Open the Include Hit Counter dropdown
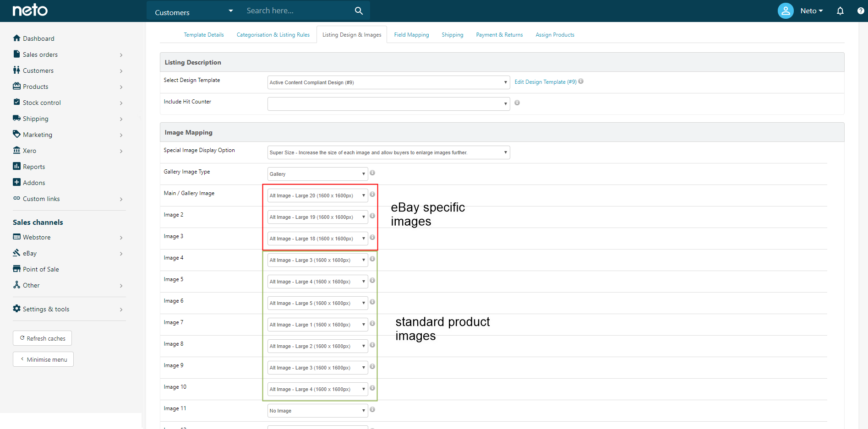 [x=388, y=104]
